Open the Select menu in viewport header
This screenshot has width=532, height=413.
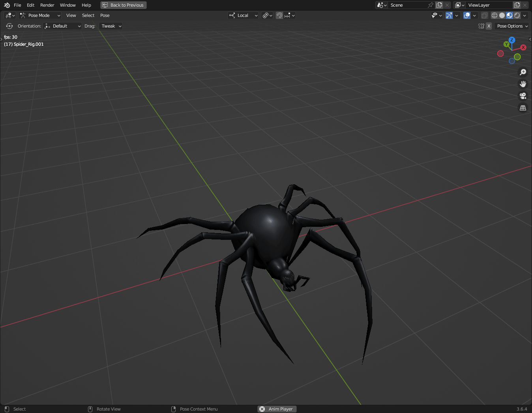pos(88,15)
